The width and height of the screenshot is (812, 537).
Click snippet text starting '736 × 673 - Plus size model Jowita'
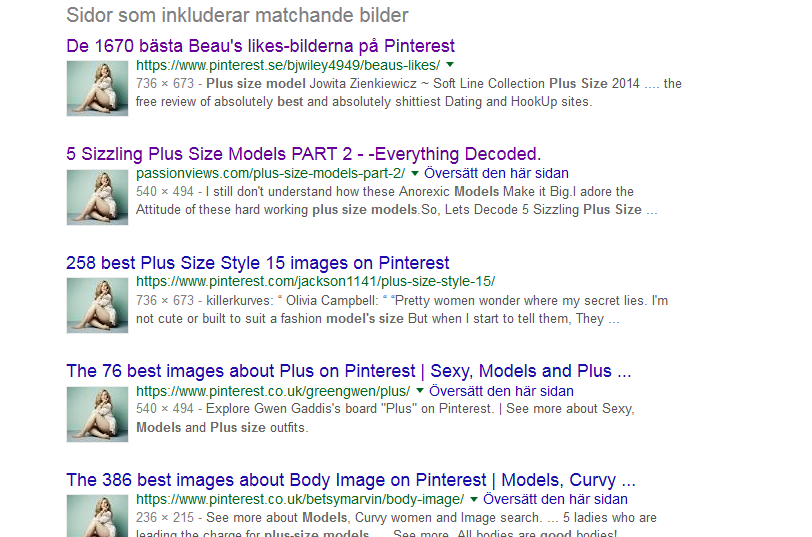[409, 93]
